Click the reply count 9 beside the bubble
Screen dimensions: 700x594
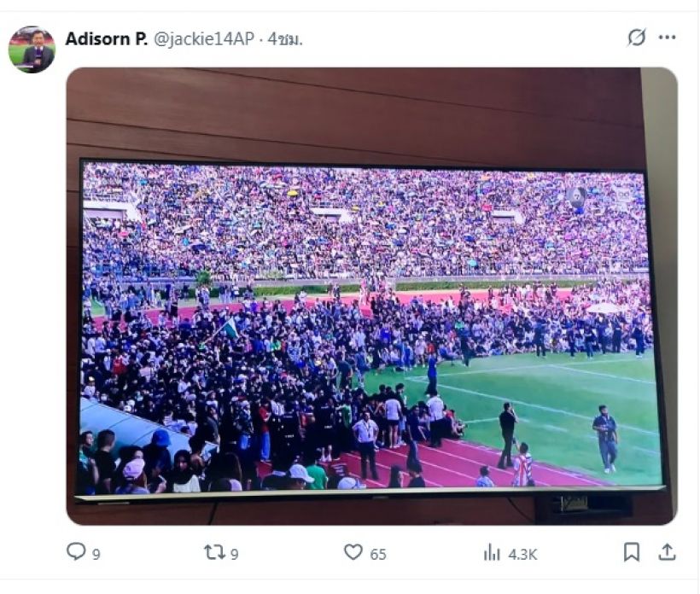tap(96, 554)
